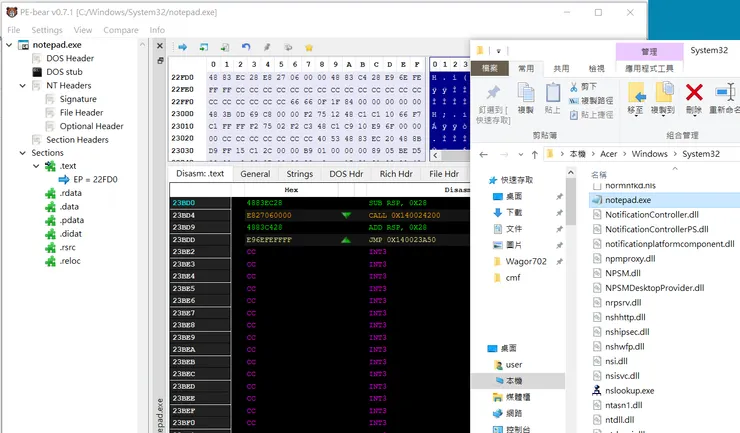Screen dimensions: 740x433
Task: Select ntdll.dll in Explorer file list
Action: pos(620,420)
